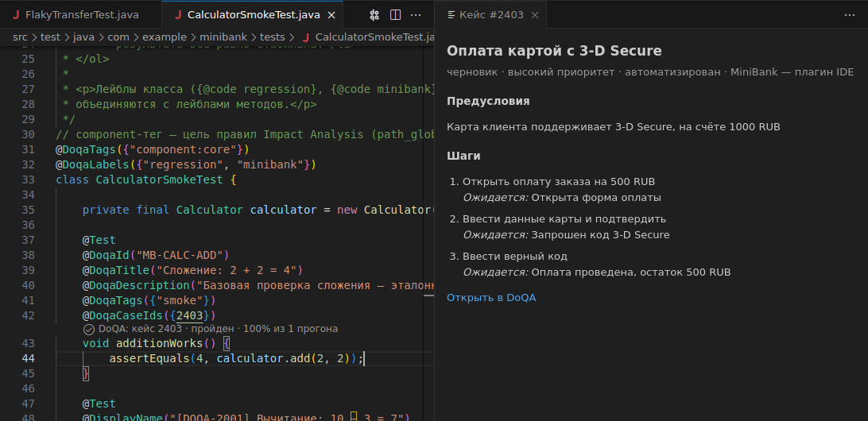
Task: Click the Java icon on the FlakyTransferTest.java tab
Action: click(x=16, y=15)
